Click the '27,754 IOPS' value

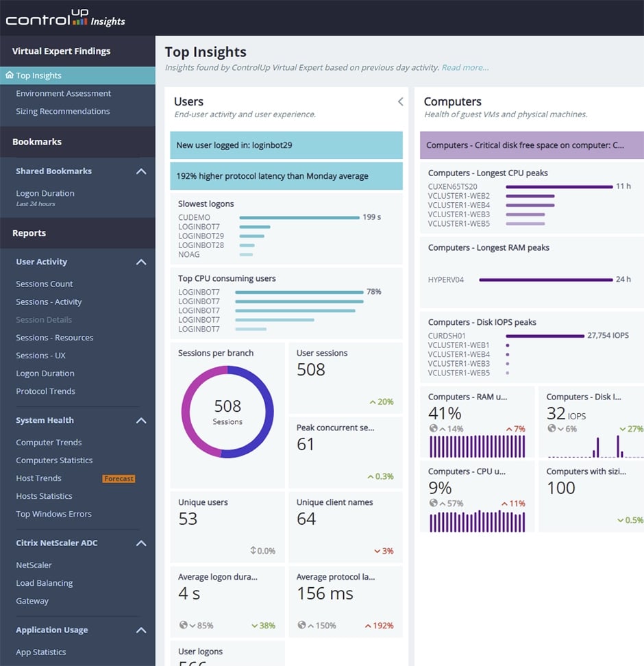608,336
